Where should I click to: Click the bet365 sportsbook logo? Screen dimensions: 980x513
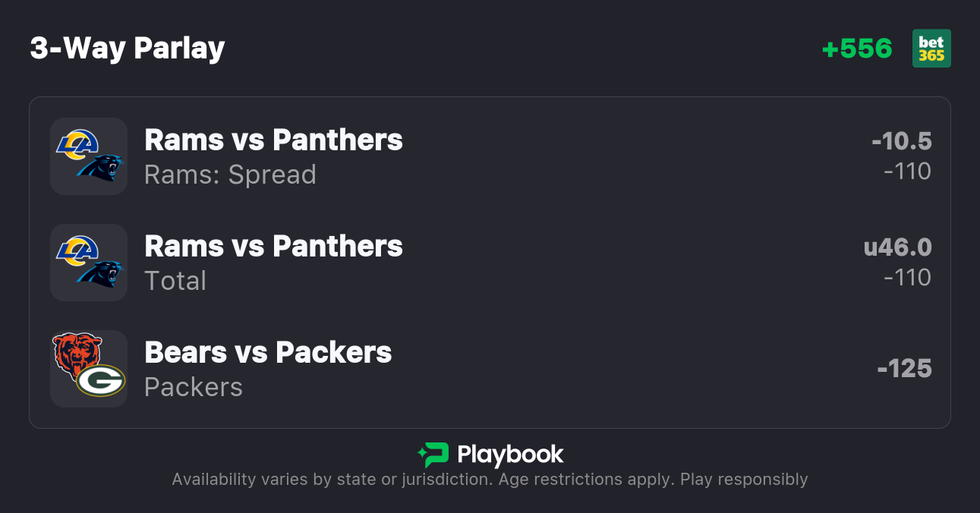(x=931, y=49)
